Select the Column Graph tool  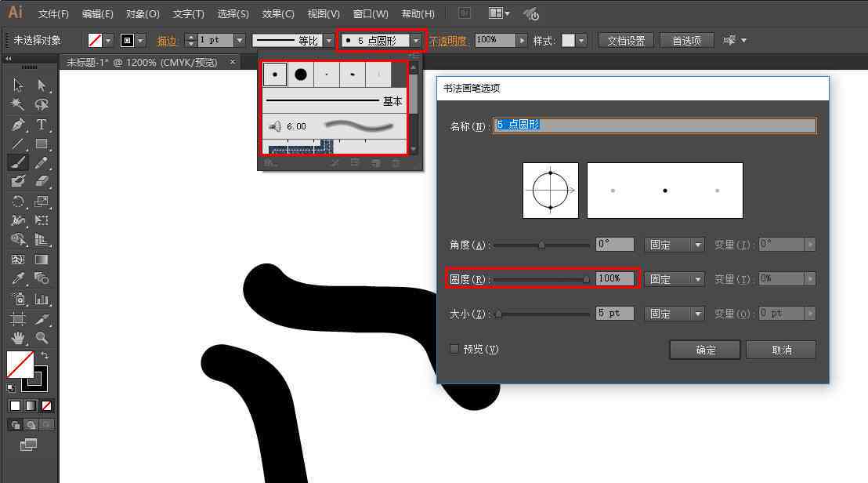click(x=42, y=299)
